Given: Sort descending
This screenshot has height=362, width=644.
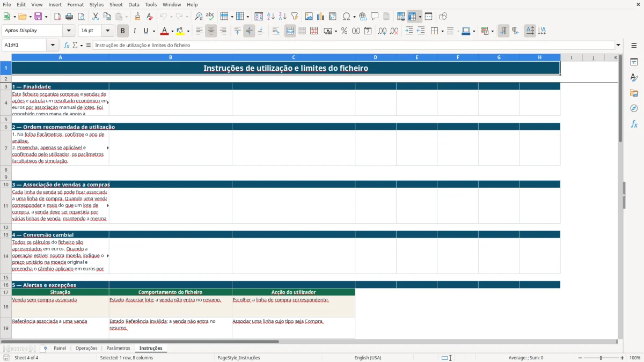Looking at the screenshot, I should coord(282,17).
